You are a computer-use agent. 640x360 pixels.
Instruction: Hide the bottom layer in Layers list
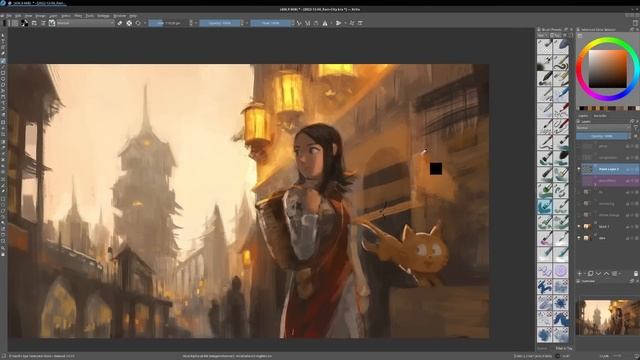[579, 238]
